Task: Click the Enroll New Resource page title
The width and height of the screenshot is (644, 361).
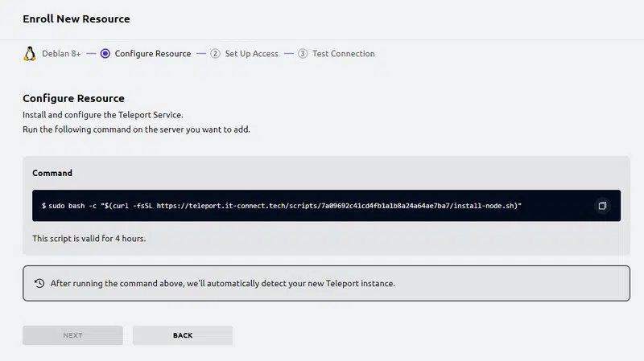Action: [x=76, y=18]
